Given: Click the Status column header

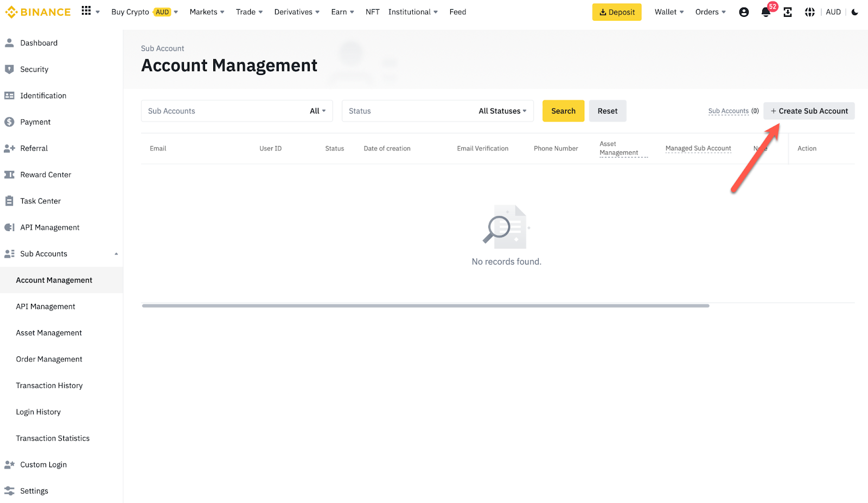Looking at the screenshot, I should click(334, 148).
